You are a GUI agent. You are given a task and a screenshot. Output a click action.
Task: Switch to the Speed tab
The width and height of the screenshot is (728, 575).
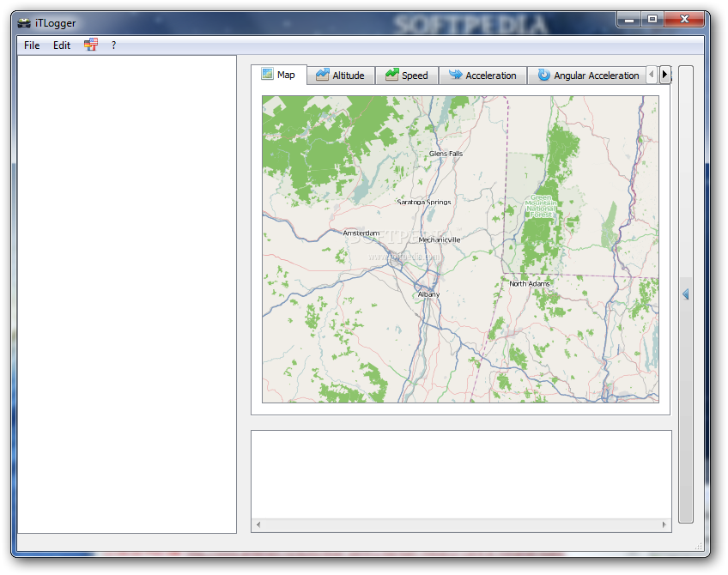click(407, 76)
